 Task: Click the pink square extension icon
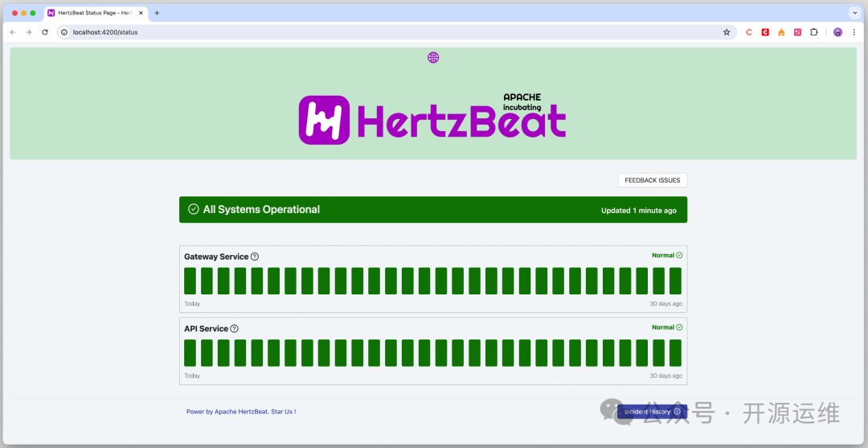pos(797,32)
